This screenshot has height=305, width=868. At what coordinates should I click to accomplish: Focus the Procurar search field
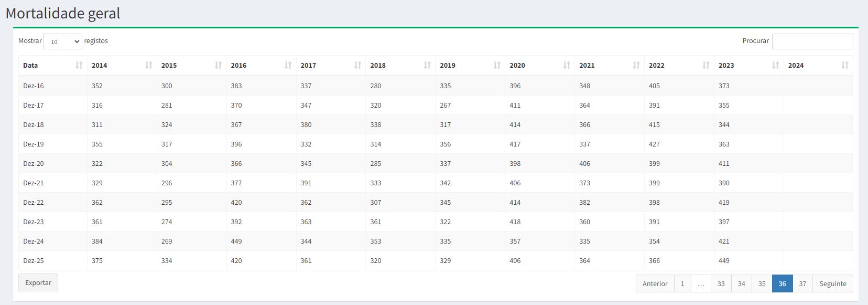[x=812, y=41]
